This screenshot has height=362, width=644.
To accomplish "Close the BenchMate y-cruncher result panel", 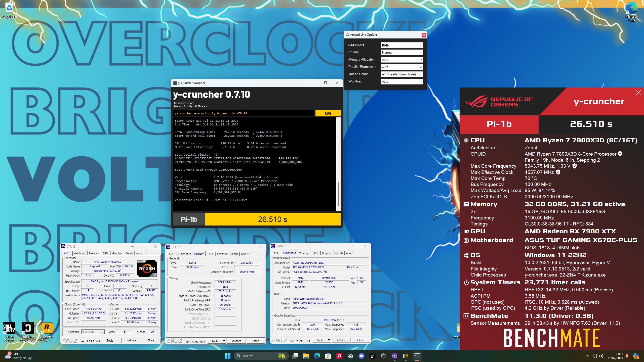I will [638, 93].
